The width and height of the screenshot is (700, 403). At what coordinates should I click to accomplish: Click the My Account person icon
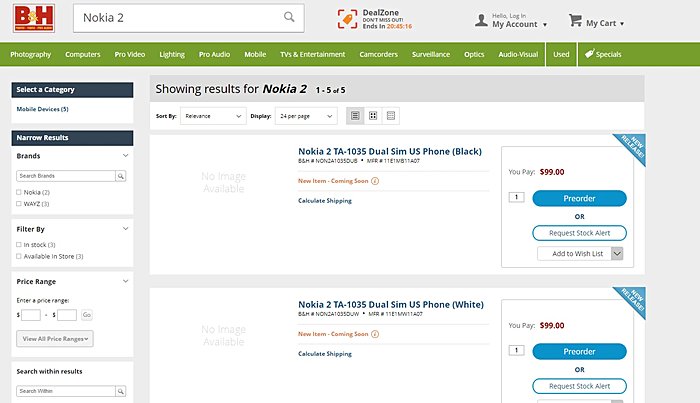pyautogui.click(x=480, y=20)
